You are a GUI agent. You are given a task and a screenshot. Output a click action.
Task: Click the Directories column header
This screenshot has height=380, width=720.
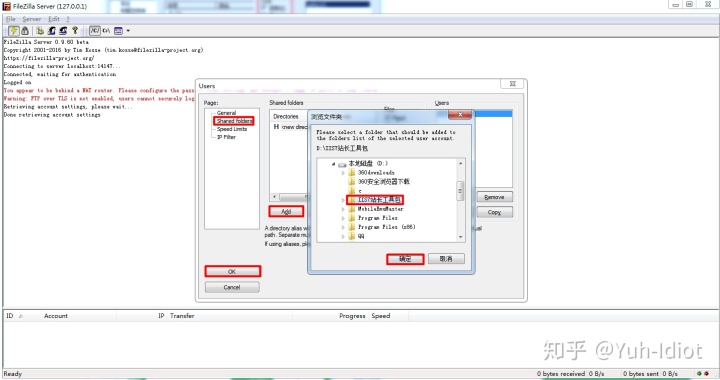click(286, 117)
